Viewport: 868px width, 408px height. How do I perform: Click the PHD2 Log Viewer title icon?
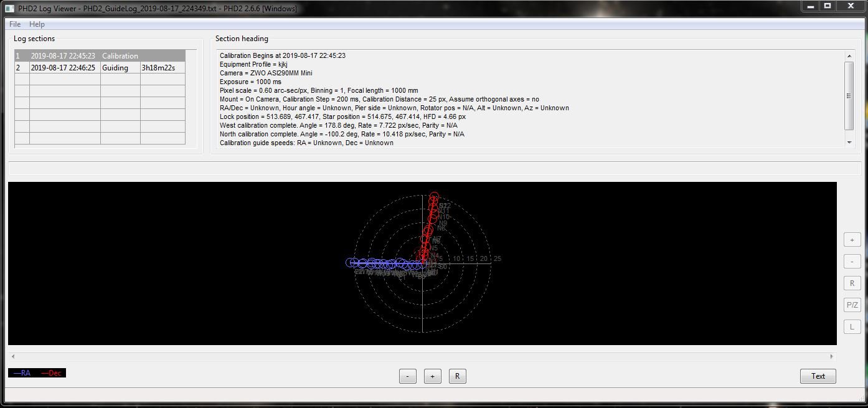click(9, 9)
